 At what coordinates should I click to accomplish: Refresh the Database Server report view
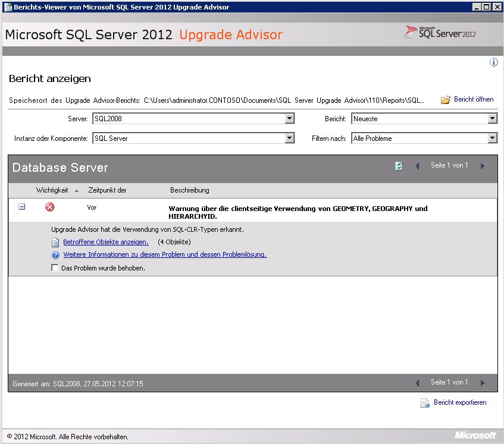399,166
